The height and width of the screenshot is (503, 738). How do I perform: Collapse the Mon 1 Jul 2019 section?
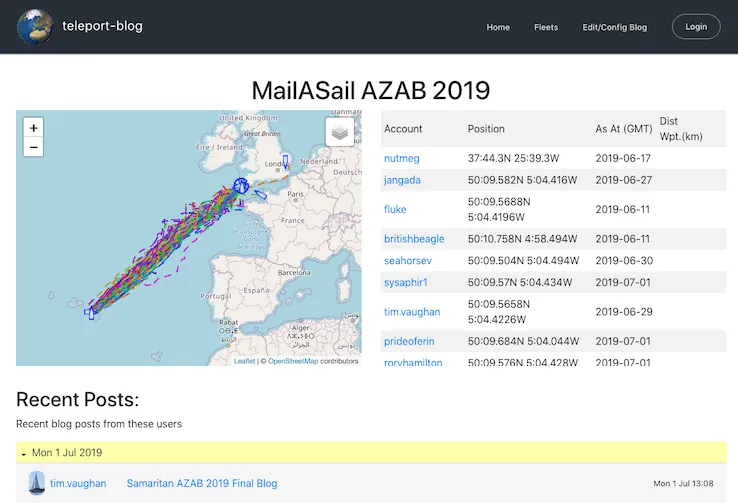point(24,453)
